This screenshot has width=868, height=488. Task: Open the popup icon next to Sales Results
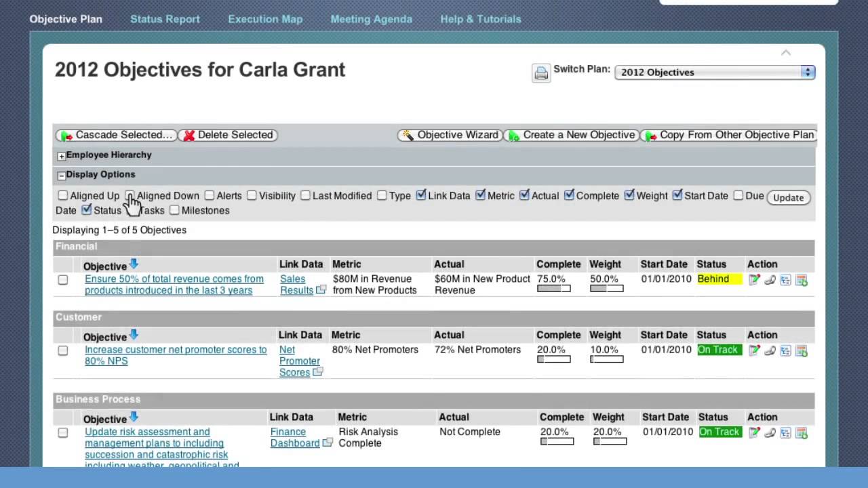tap(321, 289)
